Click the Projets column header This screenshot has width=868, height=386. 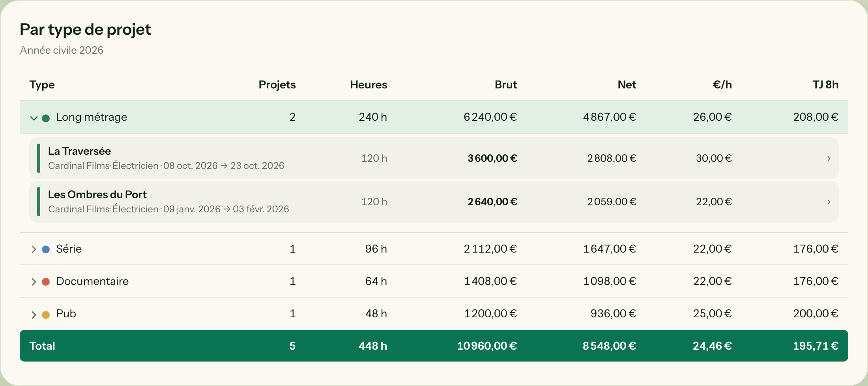coord(277,85)
